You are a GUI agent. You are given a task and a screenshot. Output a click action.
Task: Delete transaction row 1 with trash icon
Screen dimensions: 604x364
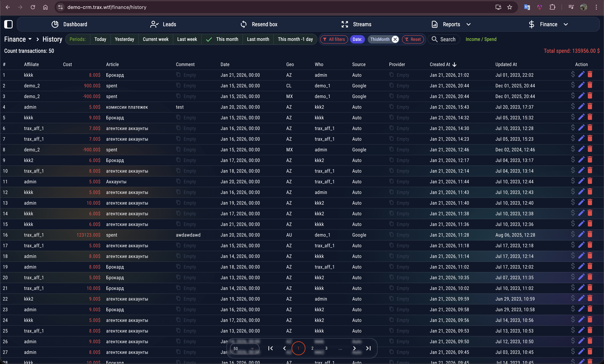(590, 74)
